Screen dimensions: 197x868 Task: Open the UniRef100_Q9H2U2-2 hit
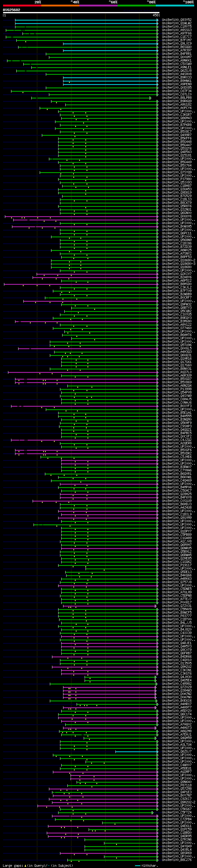[178, 802]
